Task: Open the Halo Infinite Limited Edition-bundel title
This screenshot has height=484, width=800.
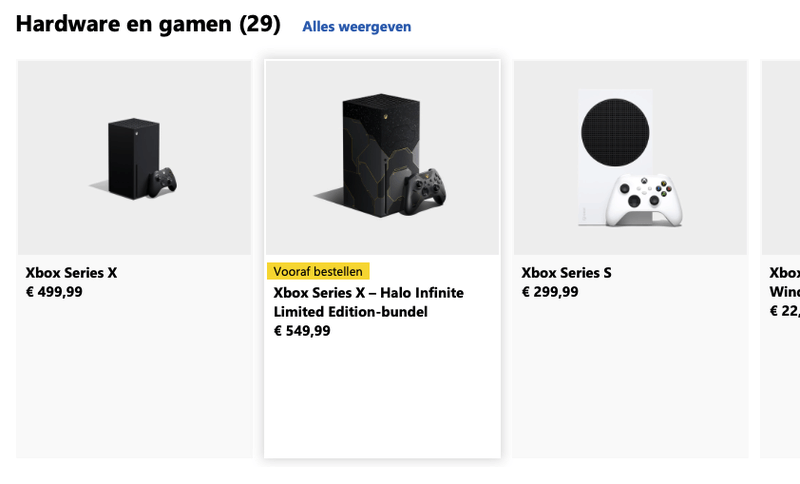Action: pos(368,302)
